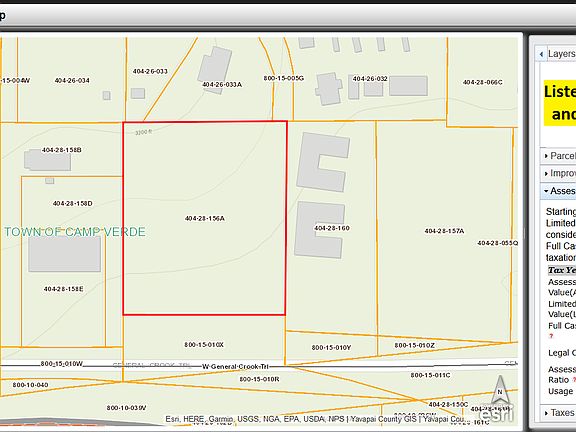
Task: Click the Town of Camp Verde label
Action: coord(75,232)
